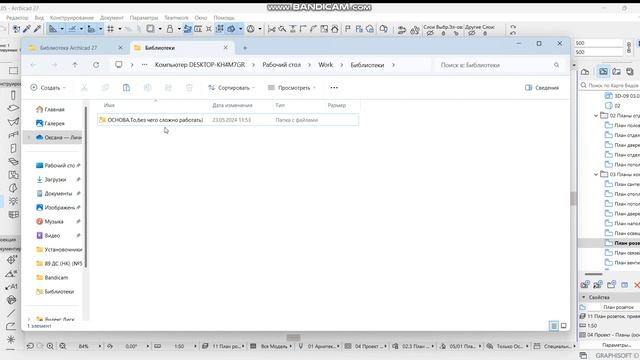Open the Конструирование menu in Archicad
Image resolution: width=640 pixels, height=360 pixels.
click(x=72, y=18)
